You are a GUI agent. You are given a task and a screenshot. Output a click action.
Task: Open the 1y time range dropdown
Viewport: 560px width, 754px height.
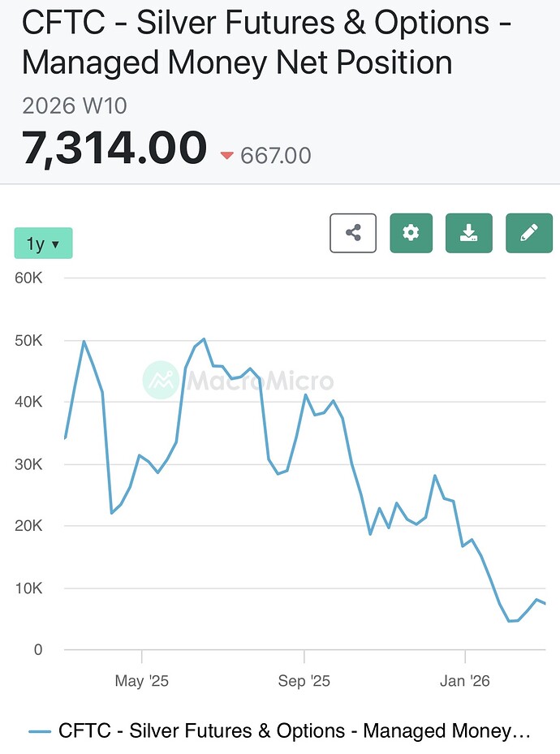click(43, 243)
